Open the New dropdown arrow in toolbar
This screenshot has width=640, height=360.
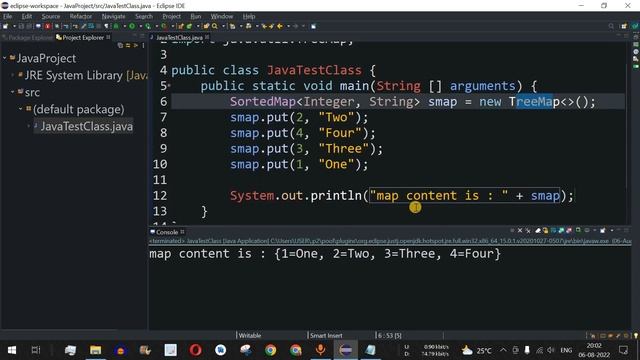coord(14,26)
